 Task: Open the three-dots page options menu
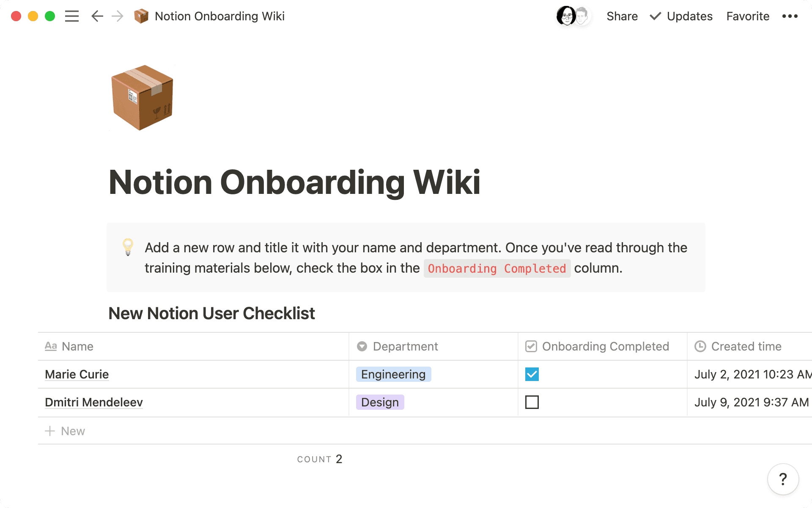(x=790, y=17)
